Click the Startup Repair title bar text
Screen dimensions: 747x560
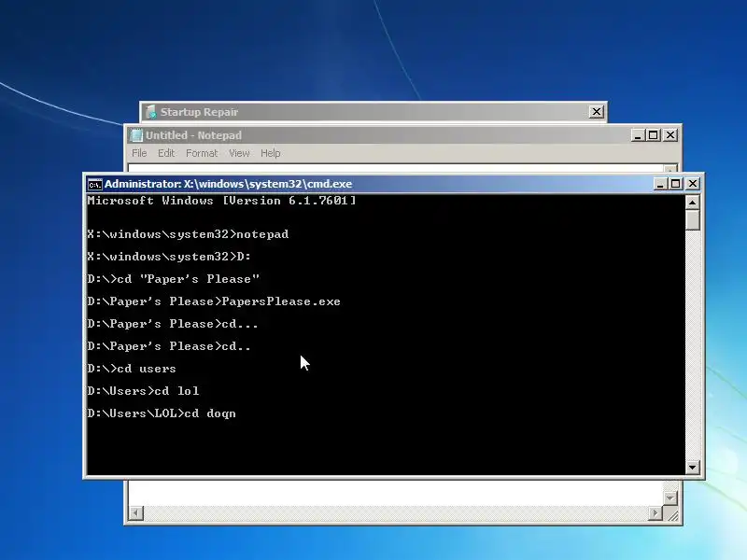tap(199, 112)
